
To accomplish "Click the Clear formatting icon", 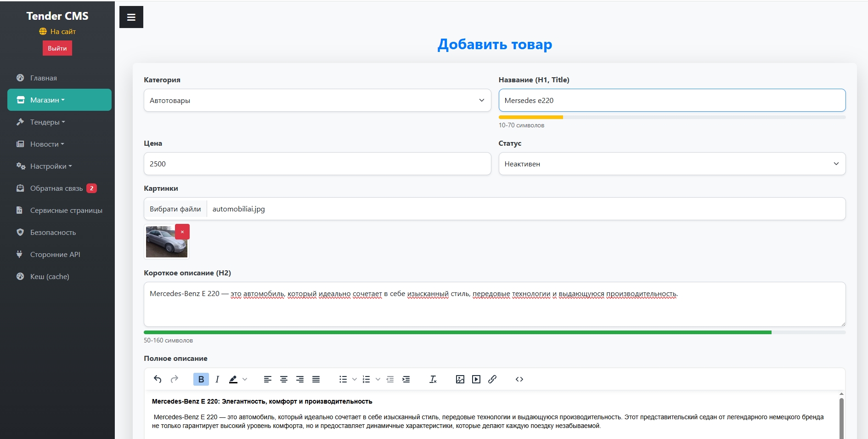I will point(433,379).
